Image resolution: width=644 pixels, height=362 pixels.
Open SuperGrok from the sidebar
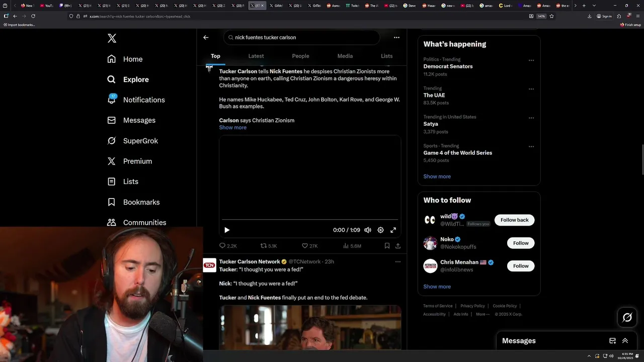(133, 141)
